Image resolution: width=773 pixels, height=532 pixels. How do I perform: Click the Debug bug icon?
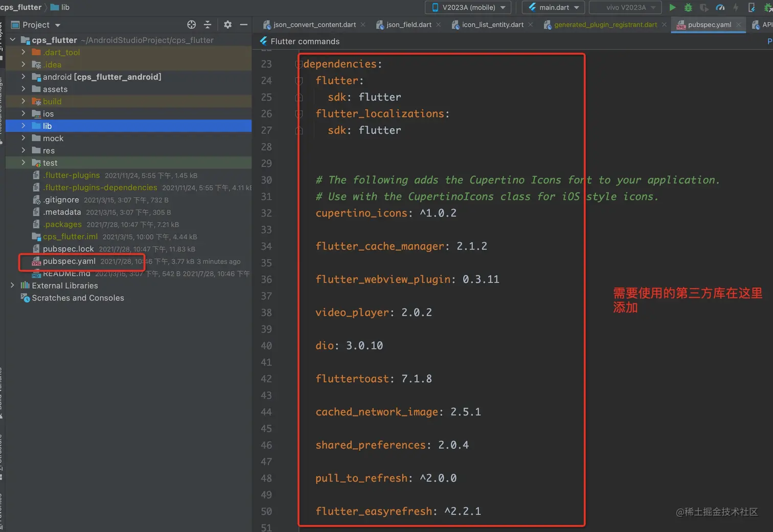tap(688, 8)
